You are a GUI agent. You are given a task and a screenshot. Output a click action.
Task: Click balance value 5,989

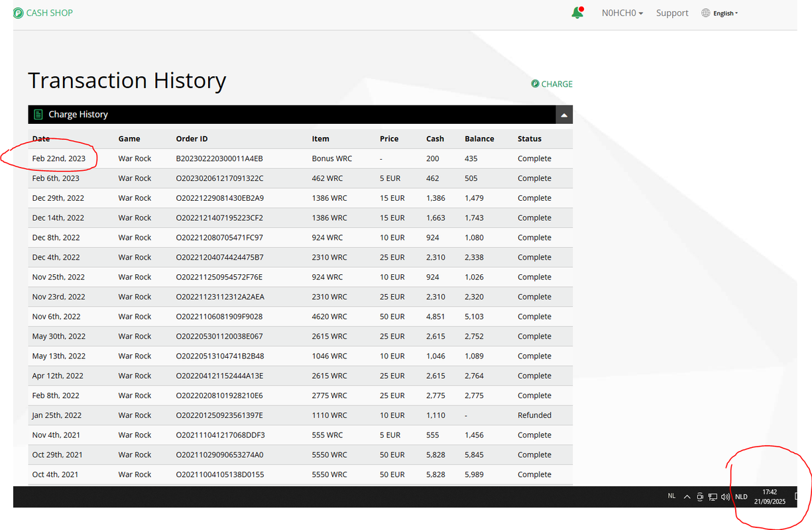pos(474,474)
